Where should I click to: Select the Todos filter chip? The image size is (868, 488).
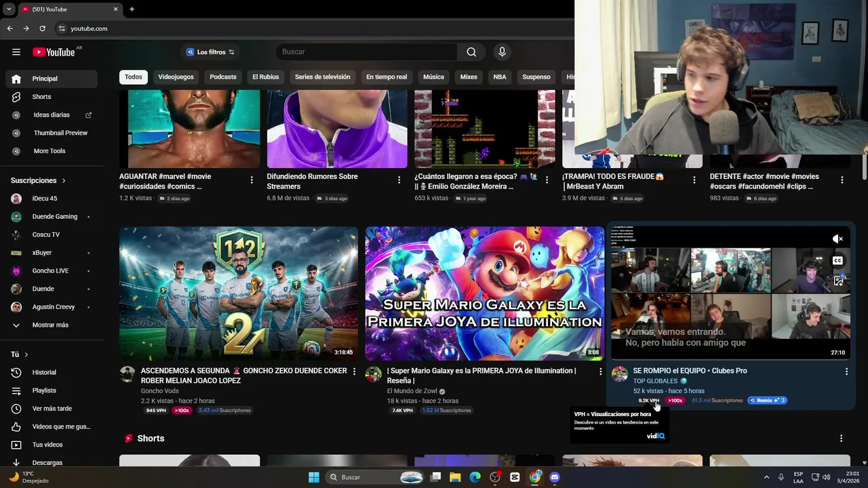134,77
